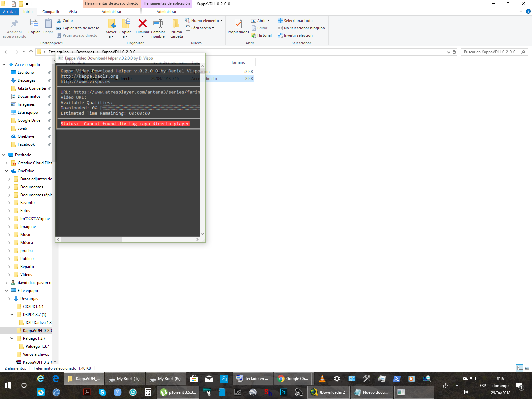
Task: Create a folder with Nueva carpeta icon
Action: pyautogui.click(x=176, y=24)
